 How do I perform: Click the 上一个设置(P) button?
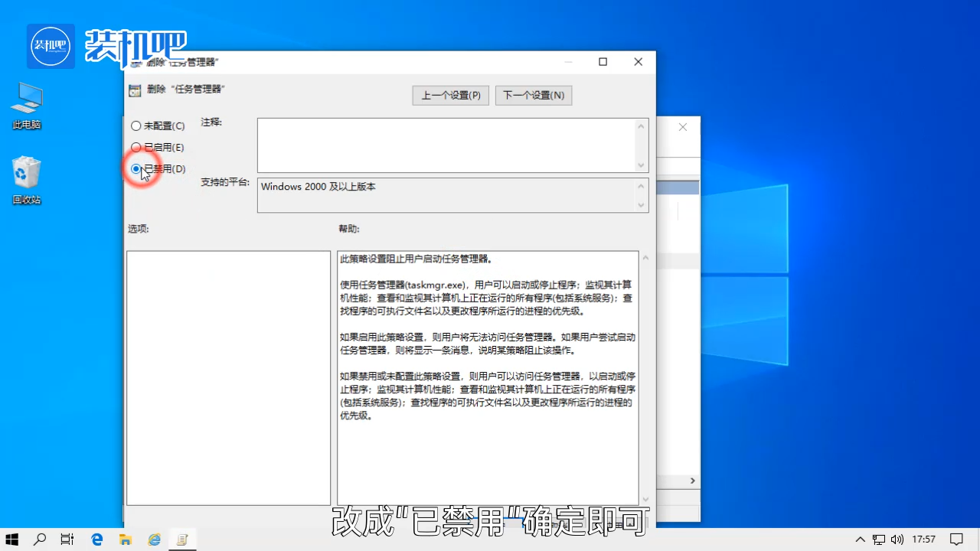coord(450,95)
